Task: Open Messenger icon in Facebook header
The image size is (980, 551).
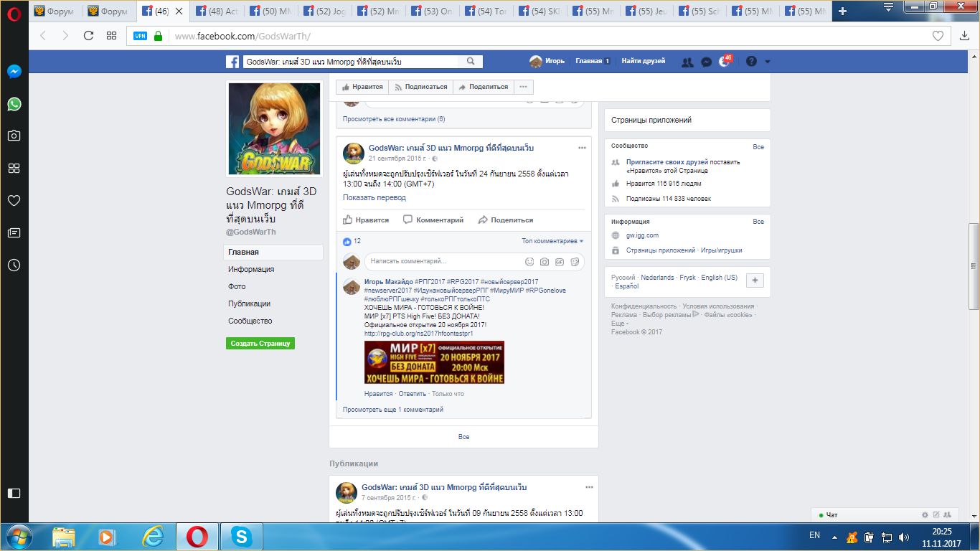Action: pos(706,62)
